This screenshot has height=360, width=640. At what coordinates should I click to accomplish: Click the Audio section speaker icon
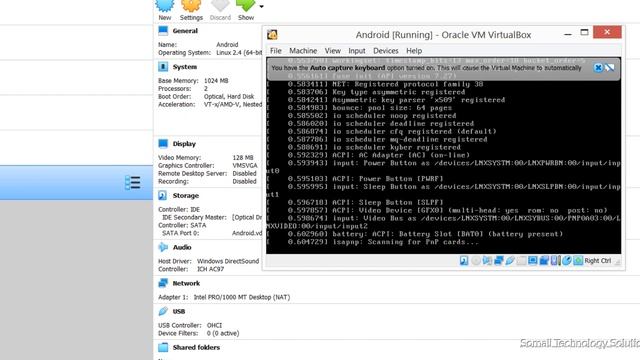163,247
